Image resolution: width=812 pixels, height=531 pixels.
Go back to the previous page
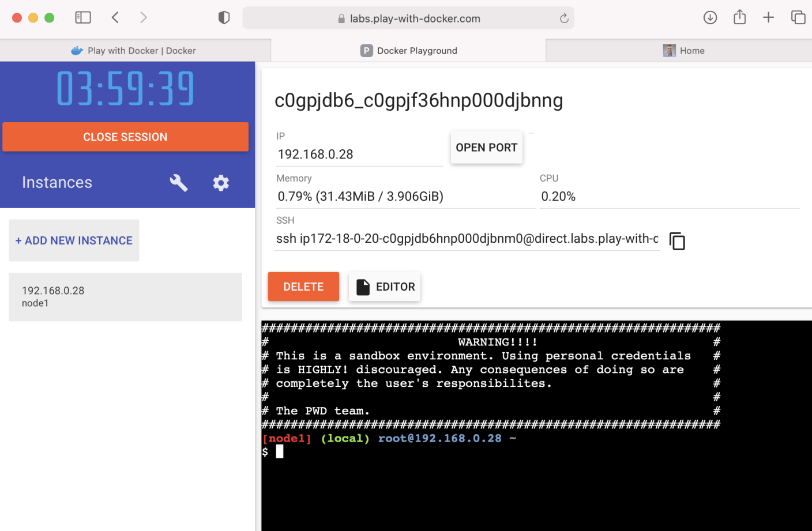tap(115, 18)
